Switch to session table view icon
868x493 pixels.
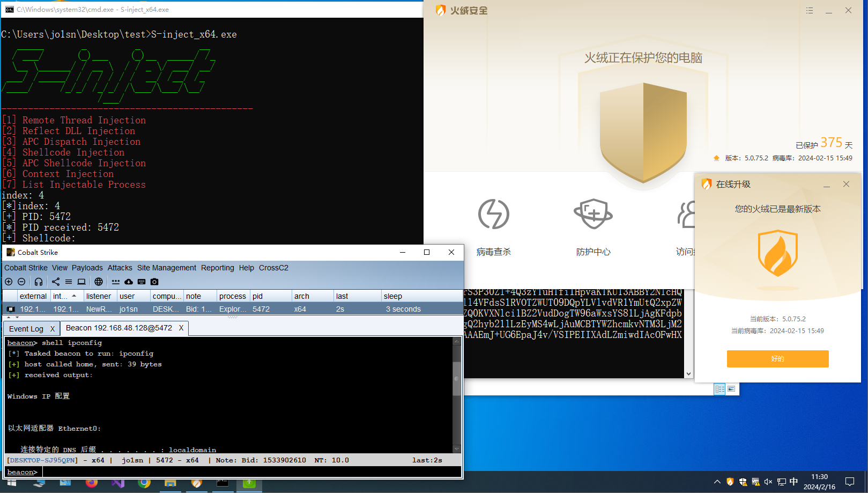click(x=69, y=282)
